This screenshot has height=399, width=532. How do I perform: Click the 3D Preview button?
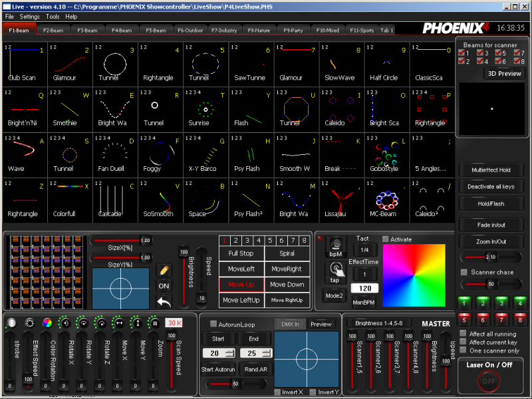(504, 74)
